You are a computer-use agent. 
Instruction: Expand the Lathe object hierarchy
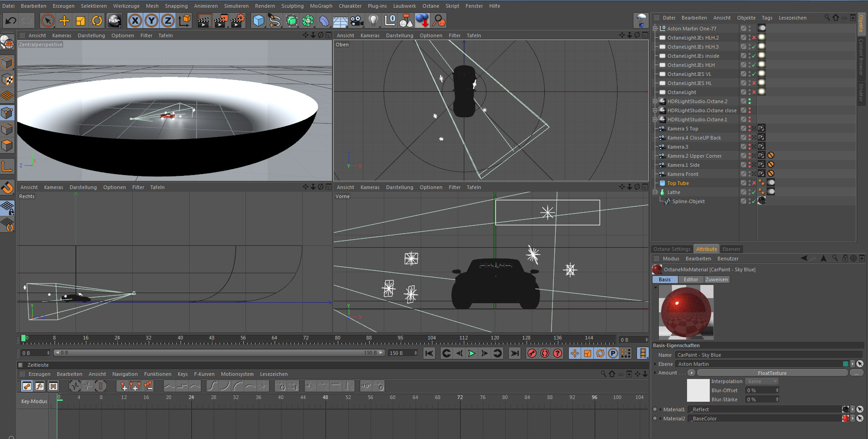point(655,192)
